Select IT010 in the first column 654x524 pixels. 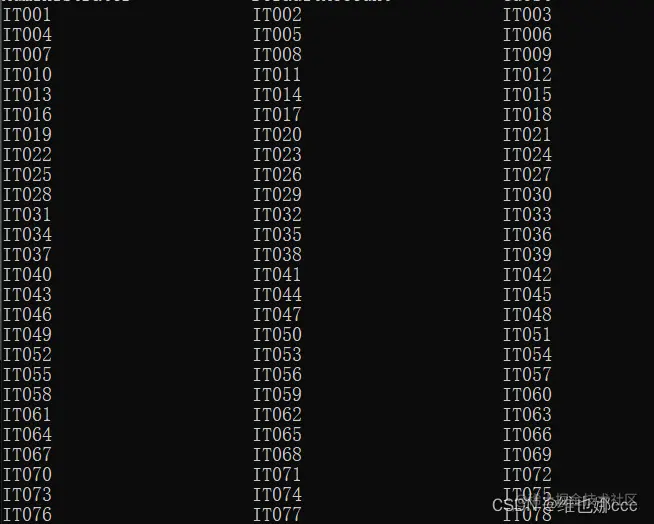tap(27, 75)
